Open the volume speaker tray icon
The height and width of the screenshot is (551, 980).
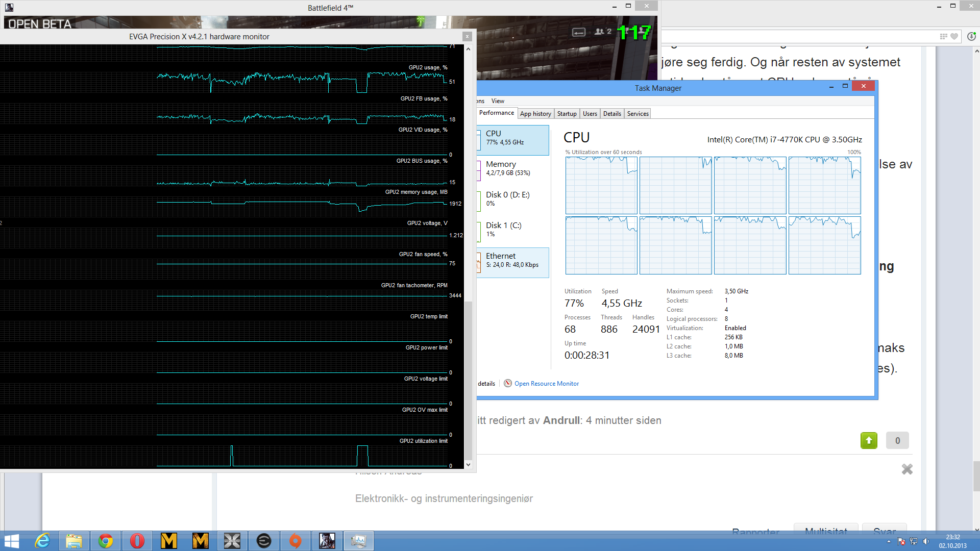pos(926,541)
